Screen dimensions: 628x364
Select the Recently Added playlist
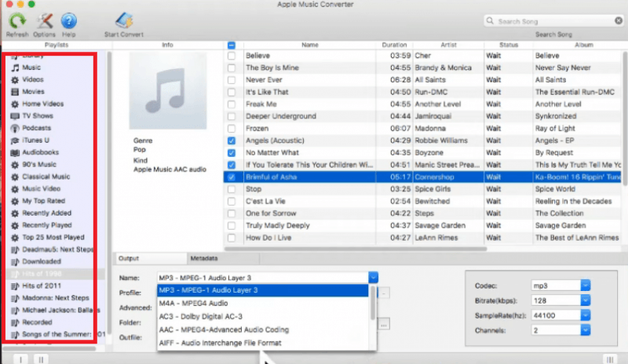point(47,213)
